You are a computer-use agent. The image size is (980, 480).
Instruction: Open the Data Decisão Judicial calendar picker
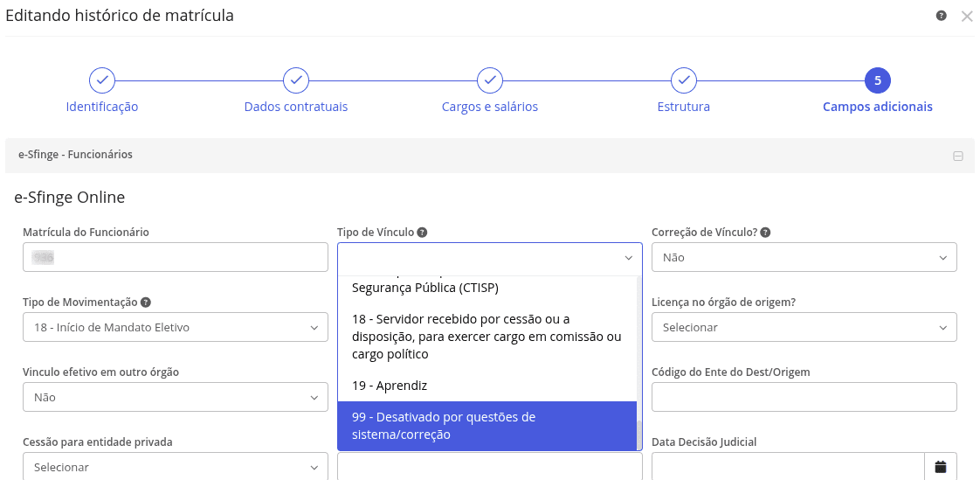click(941, 466)
